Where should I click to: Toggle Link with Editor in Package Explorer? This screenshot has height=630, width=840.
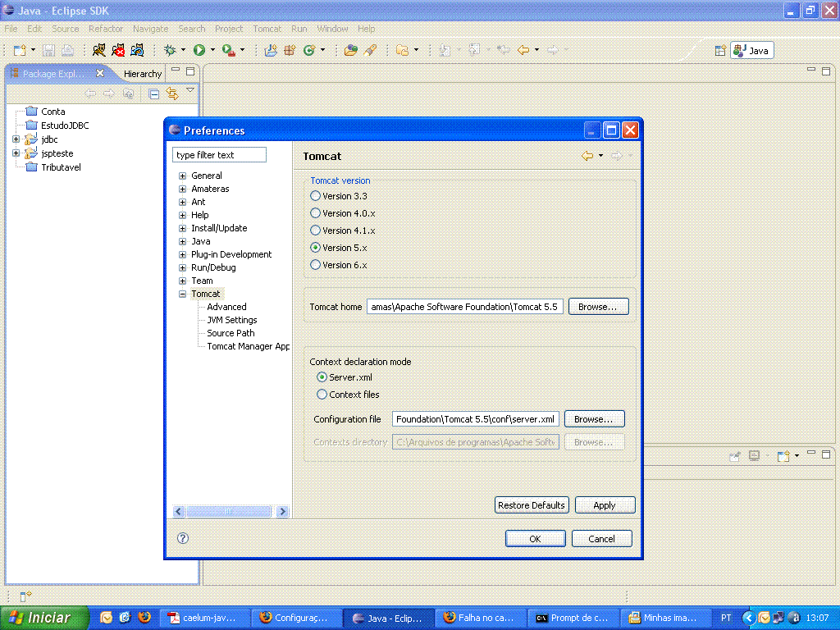point(172,94)
